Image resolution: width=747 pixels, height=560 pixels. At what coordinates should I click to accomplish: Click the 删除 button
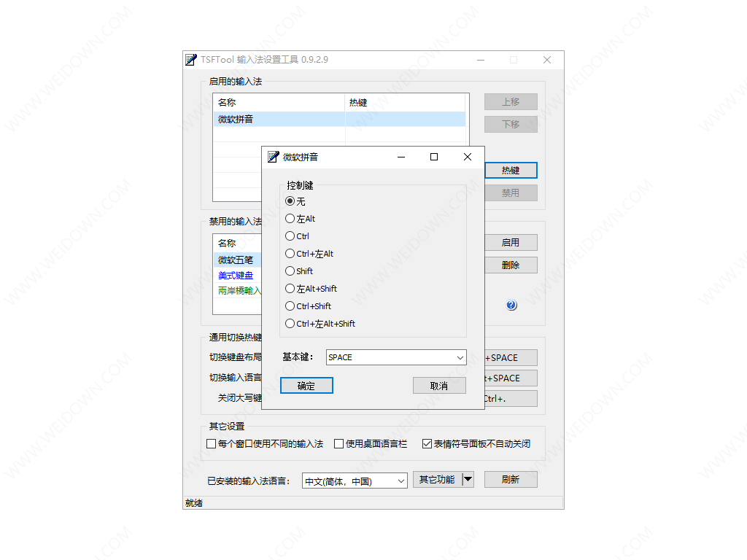(511, 265)
